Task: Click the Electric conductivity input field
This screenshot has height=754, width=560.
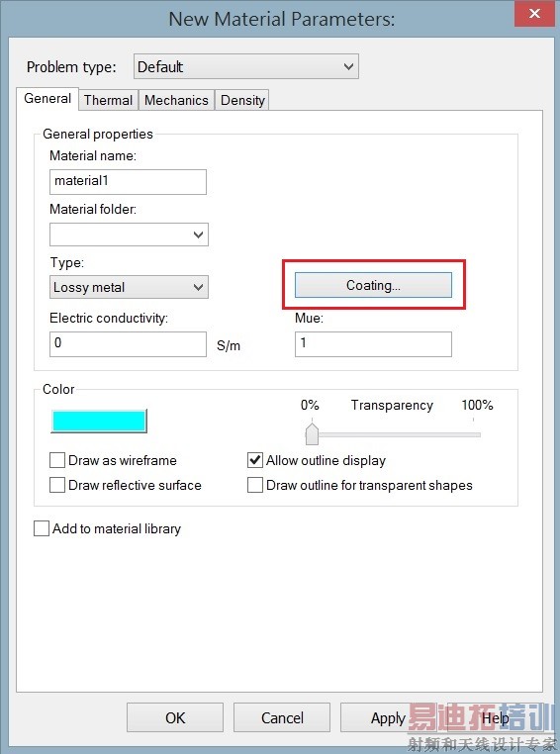Action: coord(128,343)
